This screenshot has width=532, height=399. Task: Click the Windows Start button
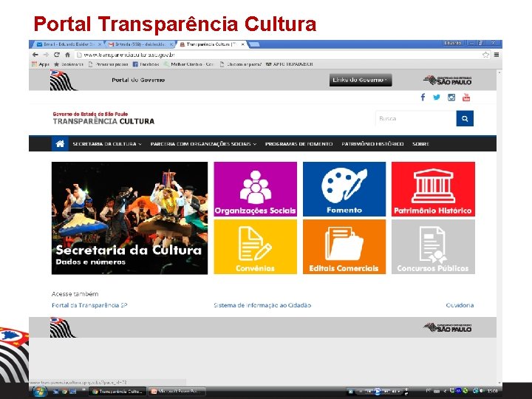(40, 391)
